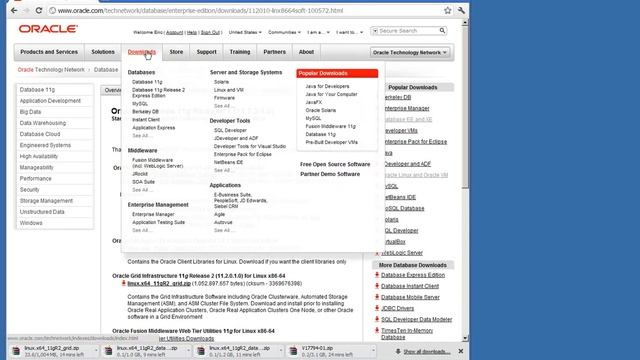Expand the 'I am a...' dropdown
The image size is (640, 360).
(318, 32)
